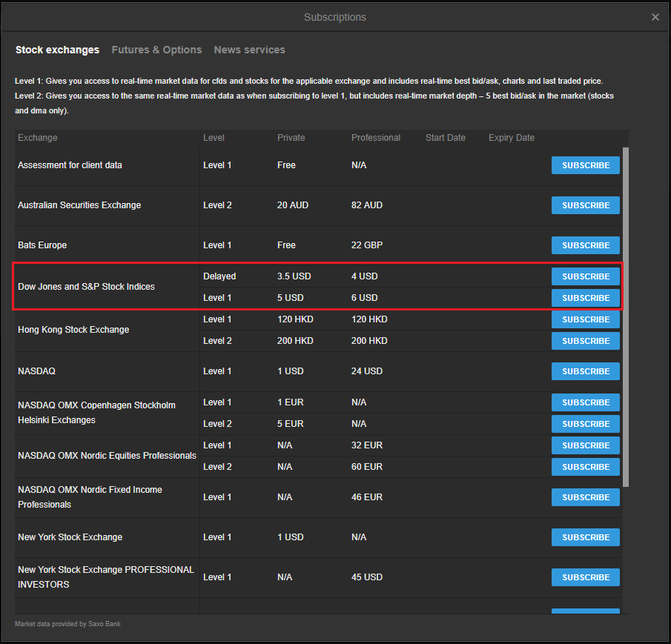Click the exchange list vertical scrollbar
This screenshot has height=644, width=671.
(626, 317)
